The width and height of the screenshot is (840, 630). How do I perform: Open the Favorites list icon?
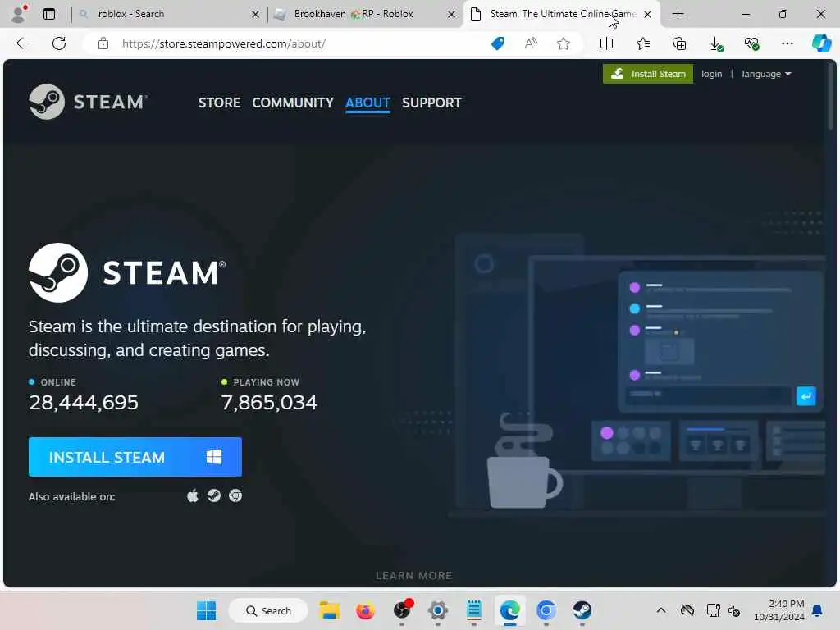tap(643, 43)
